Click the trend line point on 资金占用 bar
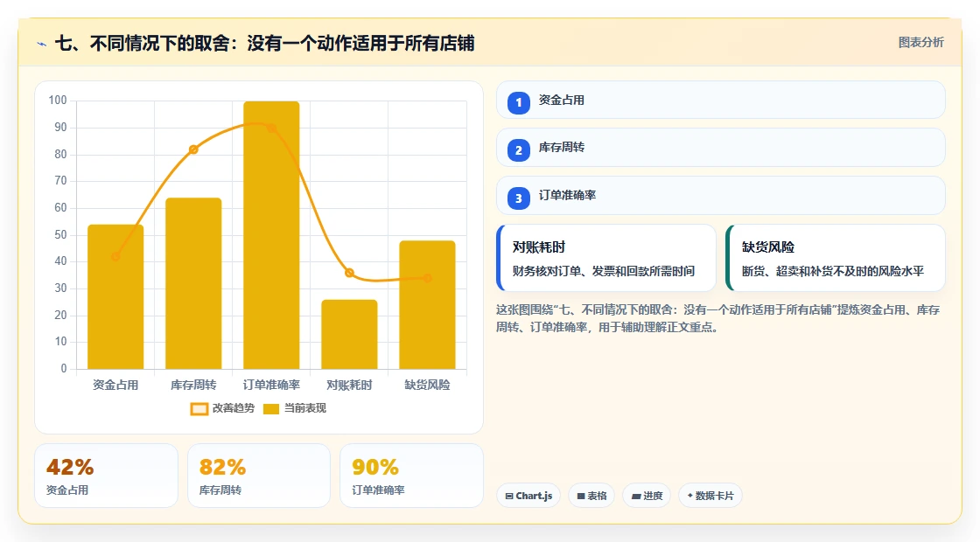This screenshot has width=980, height=542. tap(115, 257)
